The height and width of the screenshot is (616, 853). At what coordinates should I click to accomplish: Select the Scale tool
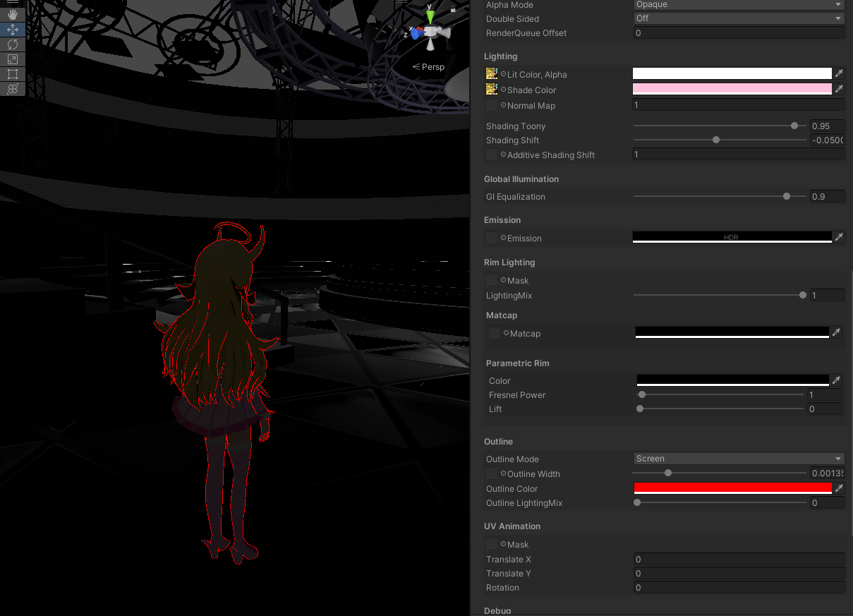point(13,59)
